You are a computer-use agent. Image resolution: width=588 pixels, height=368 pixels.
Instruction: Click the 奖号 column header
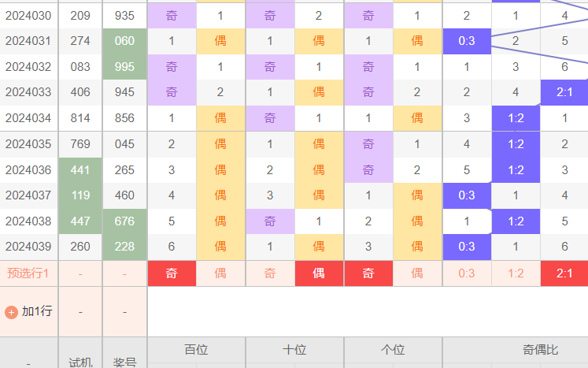(124, 361)
